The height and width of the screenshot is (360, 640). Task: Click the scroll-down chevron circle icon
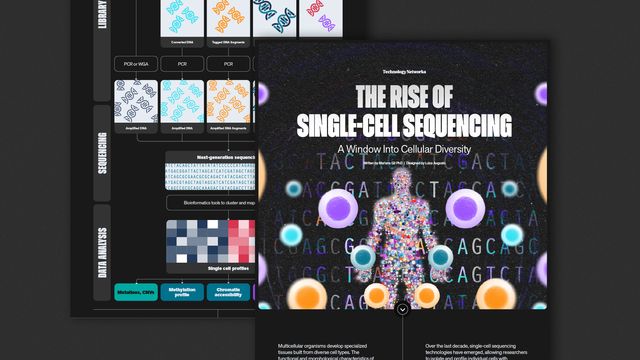402,309
